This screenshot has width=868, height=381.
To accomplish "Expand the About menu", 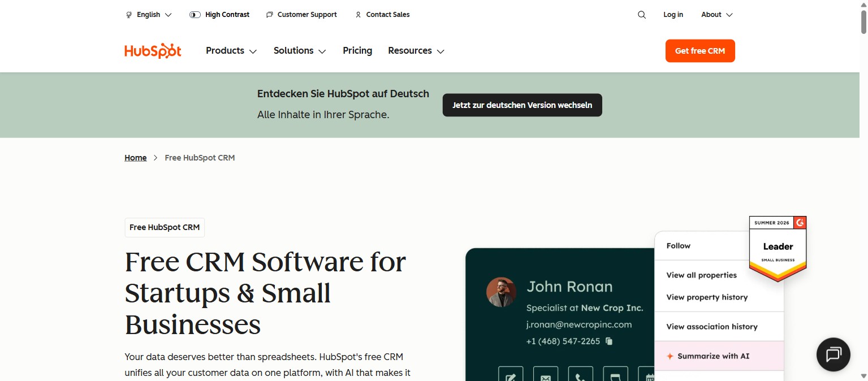I will pyautogui.click(x=717, y=15).
